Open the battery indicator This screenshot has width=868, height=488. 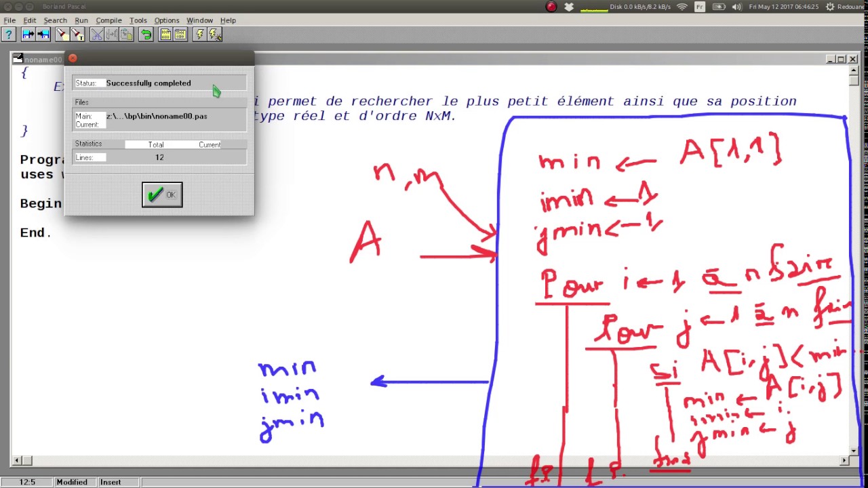click(718, 7)
